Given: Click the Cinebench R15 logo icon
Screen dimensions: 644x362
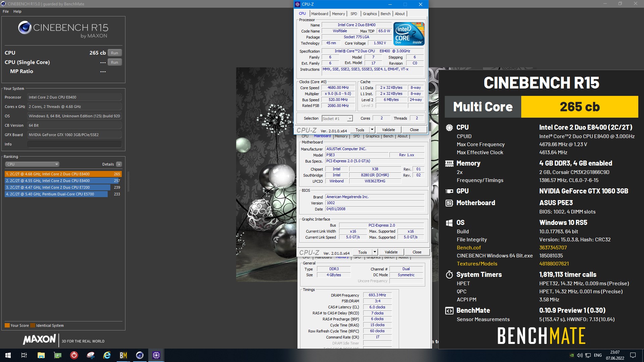Looking at the screenshot, I should click(x=25, y=27).
